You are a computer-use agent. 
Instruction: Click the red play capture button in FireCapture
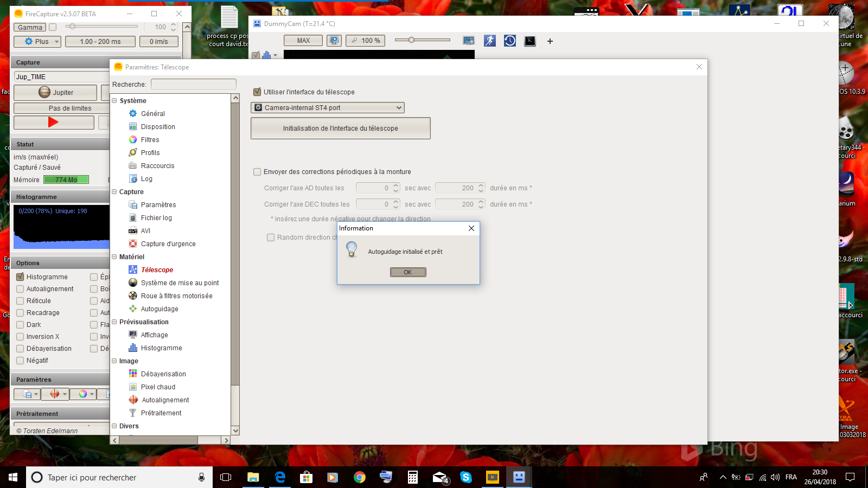click(x=53, y=123)
